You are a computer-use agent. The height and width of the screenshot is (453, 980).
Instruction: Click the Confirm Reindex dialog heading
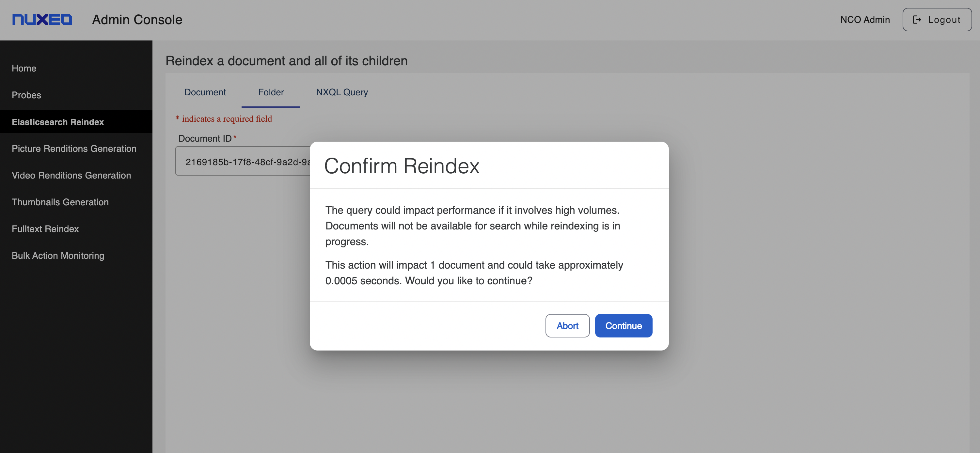click(x=401, y=166)
